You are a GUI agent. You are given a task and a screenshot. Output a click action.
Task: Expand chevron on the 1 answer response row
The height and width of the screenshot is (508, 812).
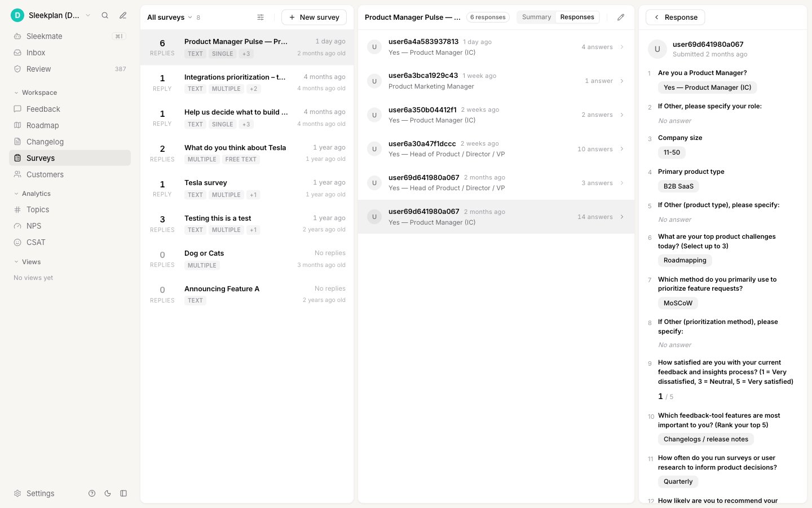point(622,81)
